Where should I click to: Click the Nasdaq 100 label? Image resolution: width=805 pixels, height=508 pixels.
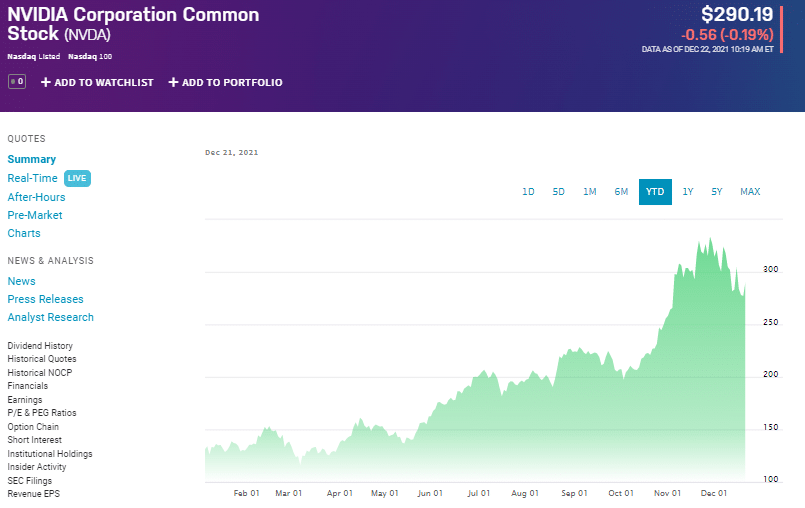pyautogui.click(x=90, y=57)
